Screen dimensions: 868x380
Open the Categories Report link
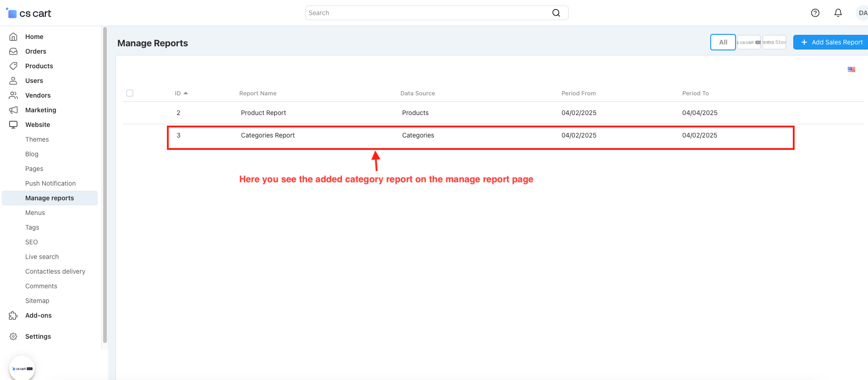click(x=267, y=135)
